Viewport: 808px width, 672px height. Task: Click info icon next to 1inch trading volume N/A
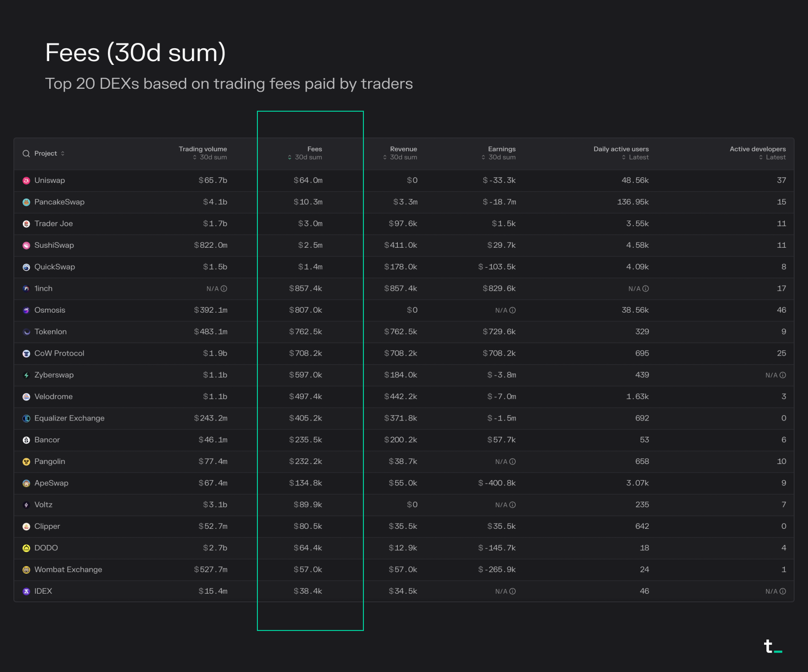click(x=224, y=289)
